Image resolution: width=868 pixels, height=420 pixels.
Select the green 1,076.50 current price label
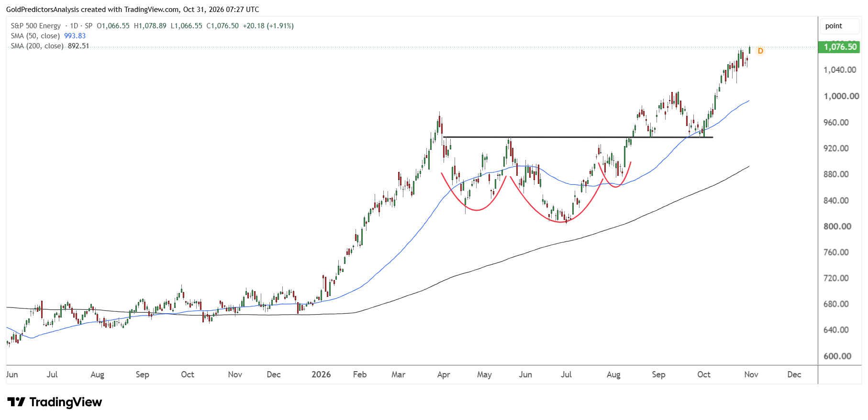click(x=840, y=47)
